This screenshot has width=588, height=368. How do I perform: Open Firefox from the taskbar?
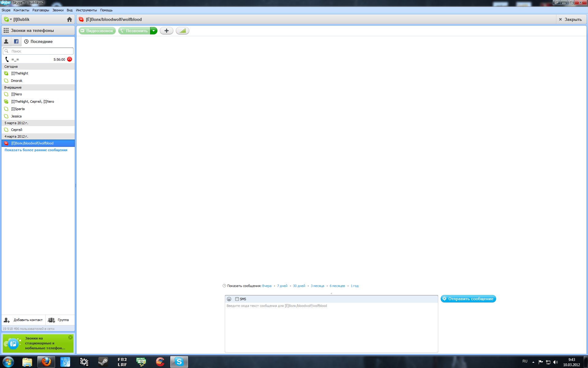46,362
